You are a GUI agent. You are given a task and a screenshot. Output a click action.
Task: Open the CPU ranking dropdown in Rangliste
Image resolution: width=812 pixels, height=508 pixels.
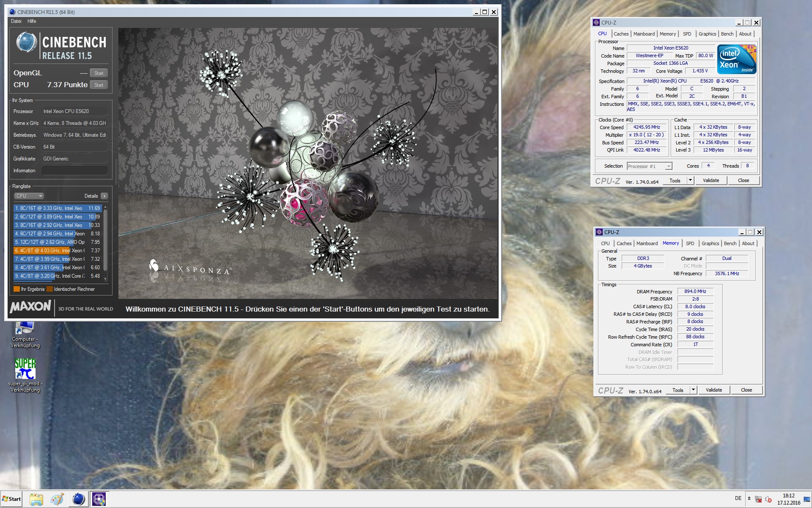pyautogui.click(x=29, y=196)
